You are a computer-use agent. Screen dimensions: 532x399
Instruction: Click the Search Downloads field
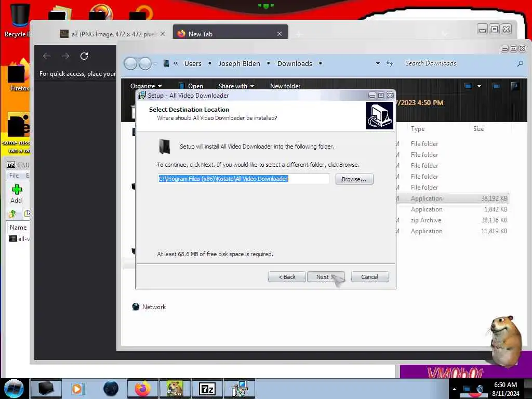click(x=458, y=63)
